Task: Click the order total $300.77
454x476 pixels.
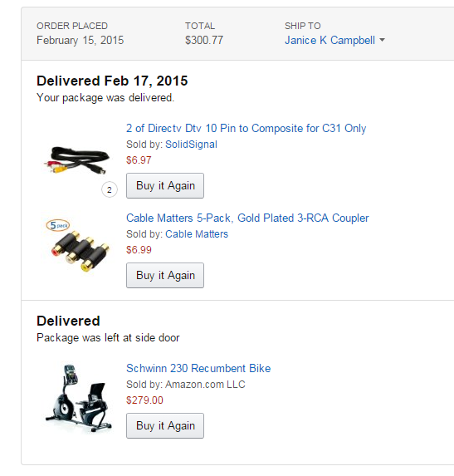Action: click(x=204, y=41)
